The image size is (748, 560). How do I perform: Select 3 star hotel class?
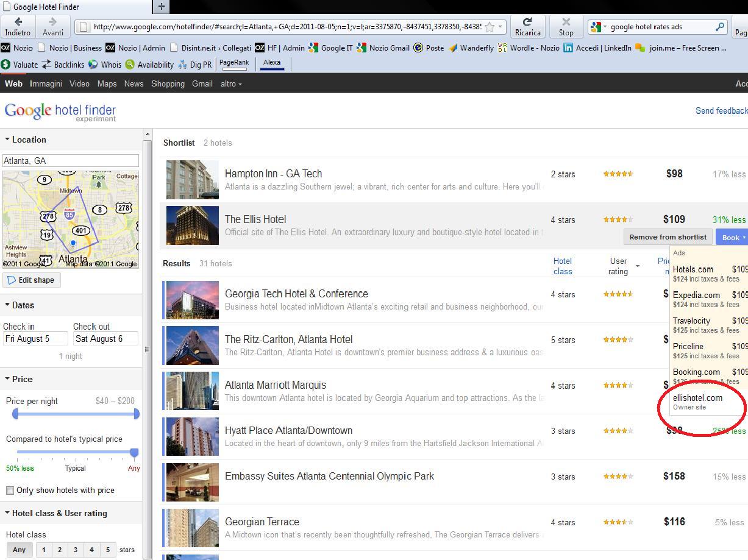pyautogui.click(x=76, y=550)
